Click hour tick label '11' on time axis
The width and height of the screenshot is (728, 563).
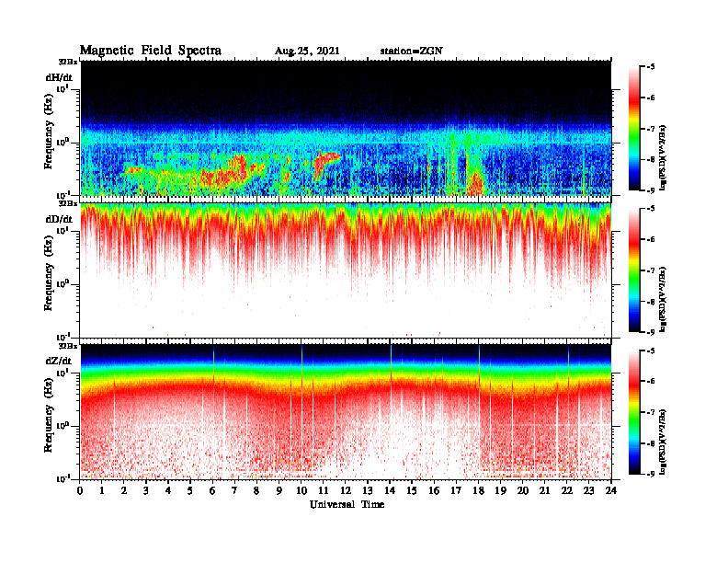click(324, 491)
